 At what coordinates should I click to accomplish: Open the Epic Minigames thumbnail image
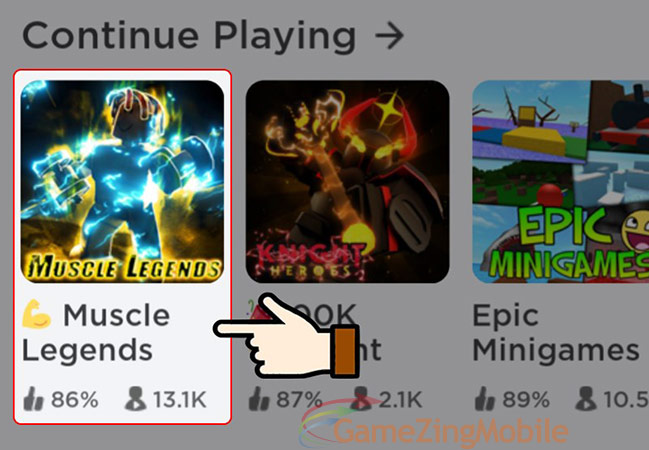[560, 181]
